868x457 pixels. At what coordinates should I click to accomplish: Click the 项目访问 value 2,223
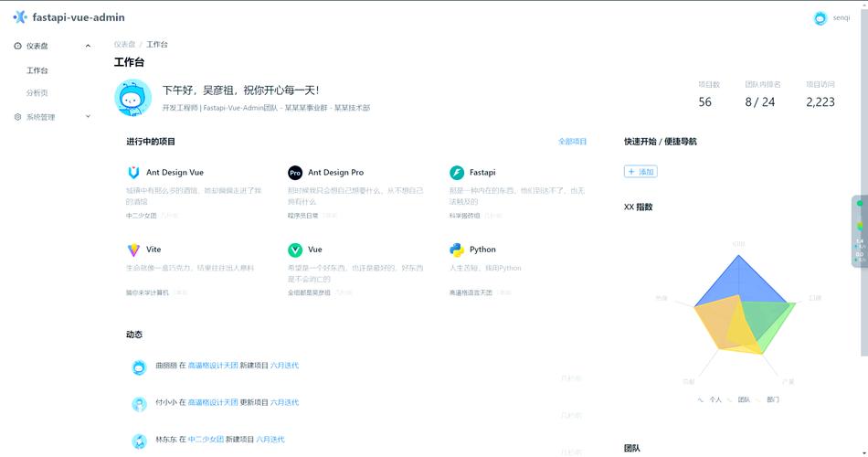(x=820, y=102)
